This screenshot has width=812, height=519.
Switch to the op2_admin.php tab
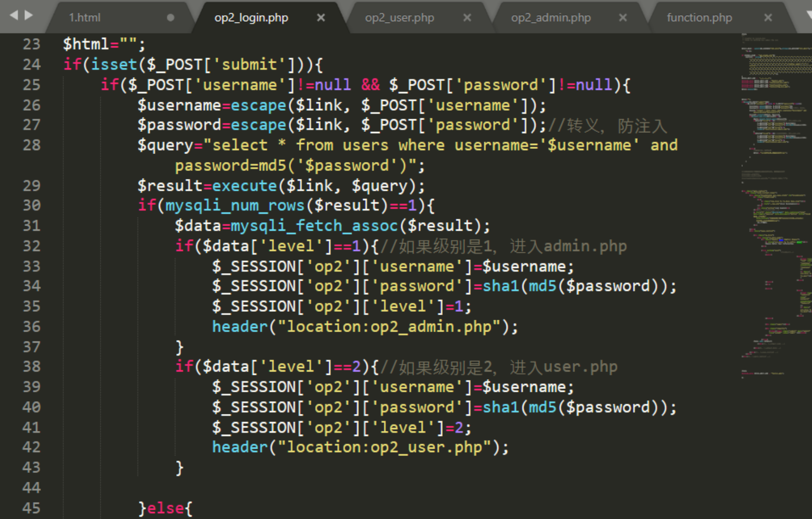coord(551,18)
